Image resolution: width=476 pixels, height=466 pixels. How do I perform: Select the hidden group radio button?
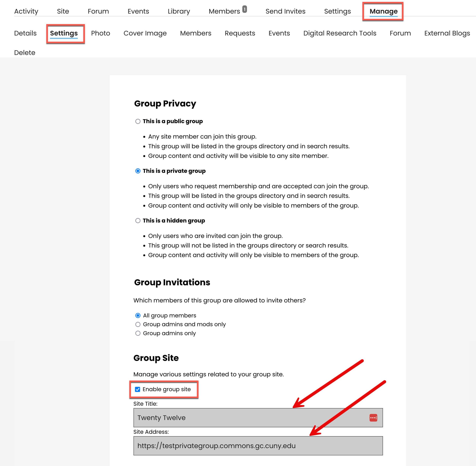coord(137,221)
